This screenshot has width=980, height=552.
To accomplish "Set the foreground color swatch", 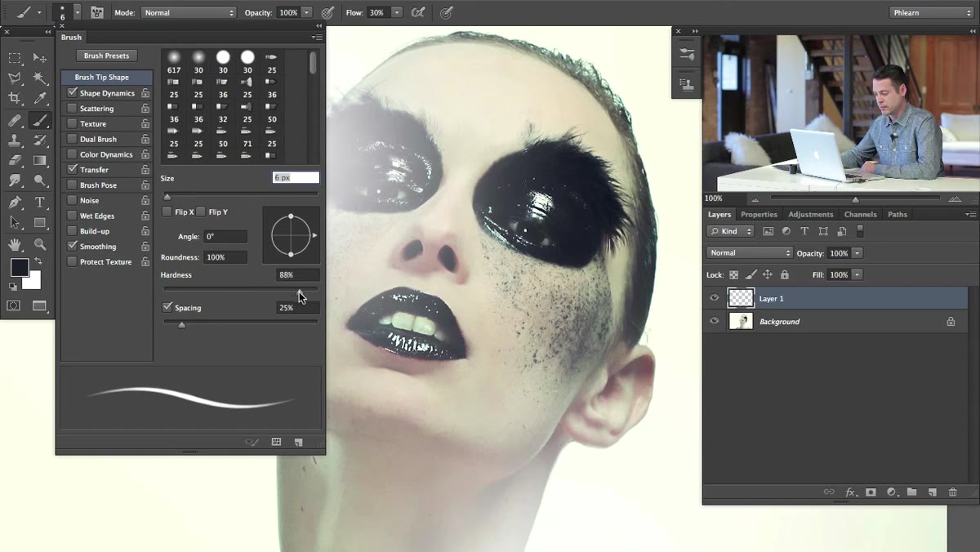I will (x=19, y=267).
